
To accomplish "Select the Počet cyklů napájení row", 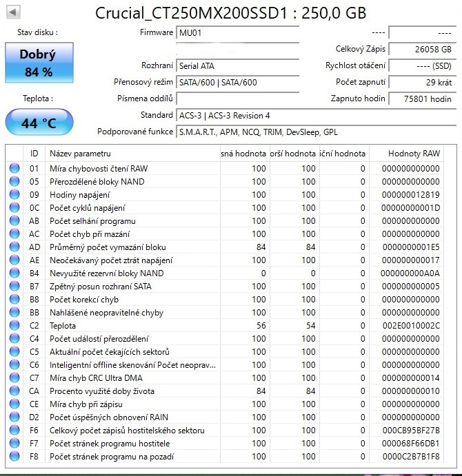I will point(225,207).
